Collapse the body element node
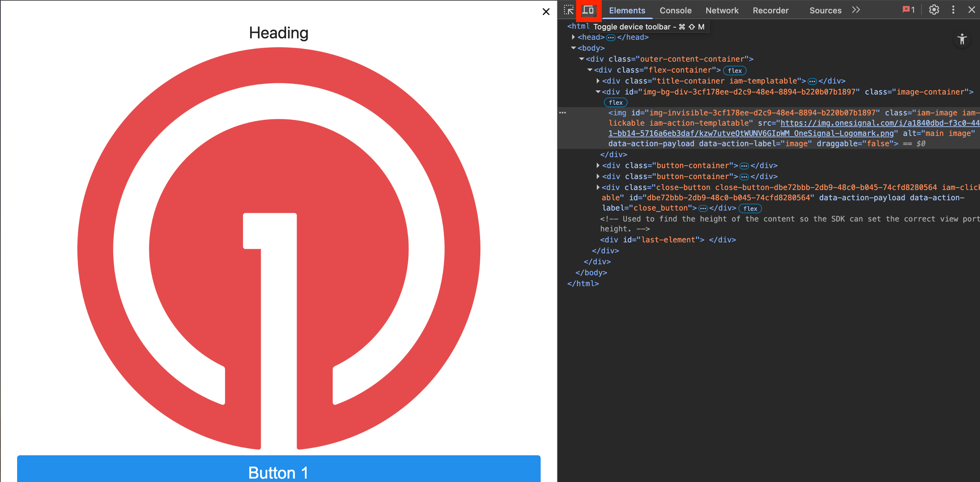Image resolution: width=980 pixels, height=482 pixels. (x=573, y=48)
